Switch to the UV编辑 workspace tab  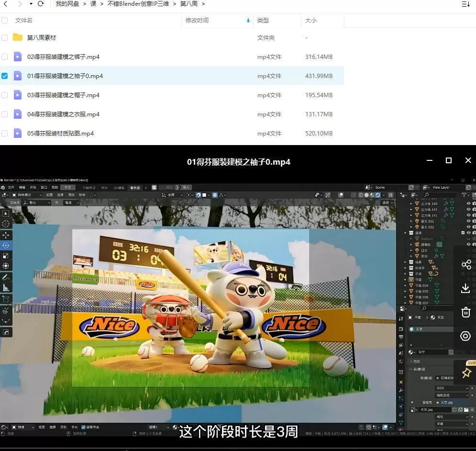click(x=118, y=187)
